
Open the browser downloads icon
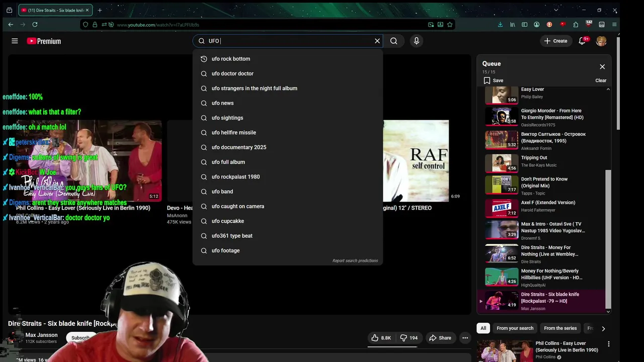[x=500, y=25]
